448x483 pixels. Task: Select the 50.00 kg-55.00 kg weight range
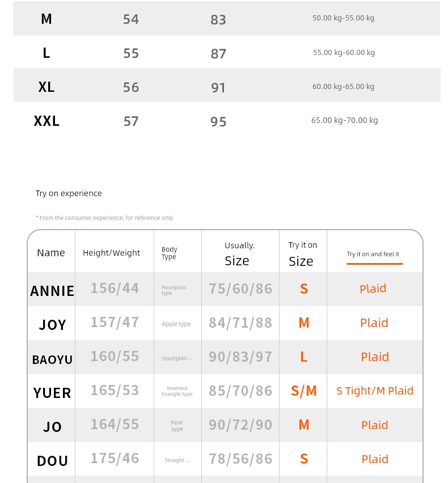(343, 18)
